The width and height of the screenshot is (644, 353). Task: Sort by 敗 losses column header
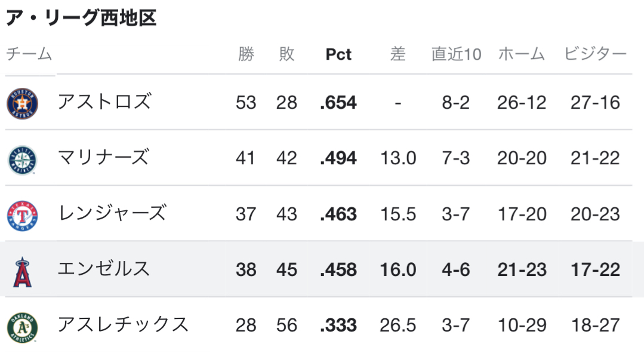[286, 54]
